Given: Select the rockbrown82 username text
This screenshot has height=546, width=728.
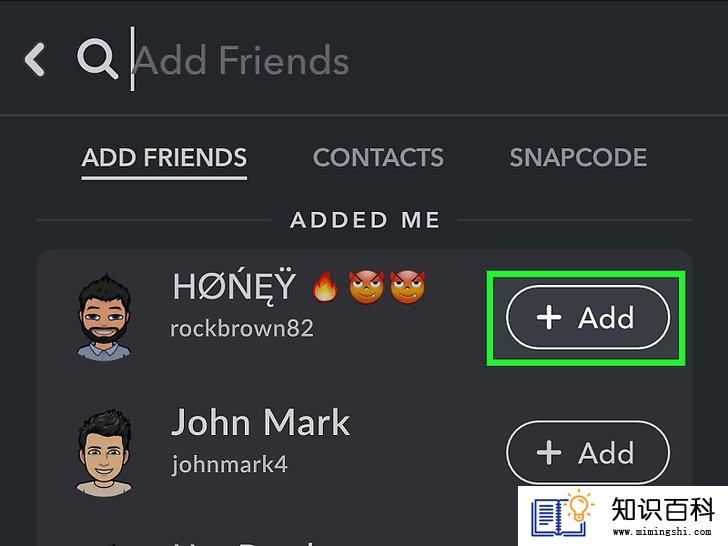Looking at the screenshot, I should pos(242,329).
